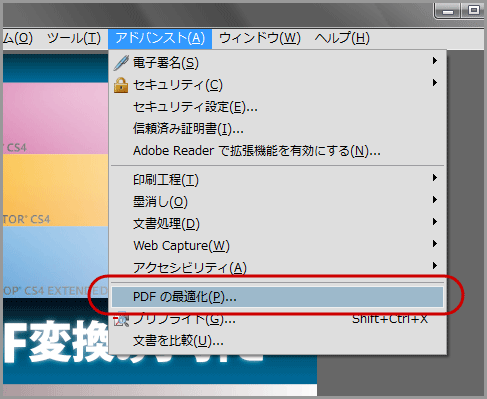This screenshot has width=487, height=399.
Task: Expand セキュリティ(C) submenu arrow
Action: tap(435, 83)
